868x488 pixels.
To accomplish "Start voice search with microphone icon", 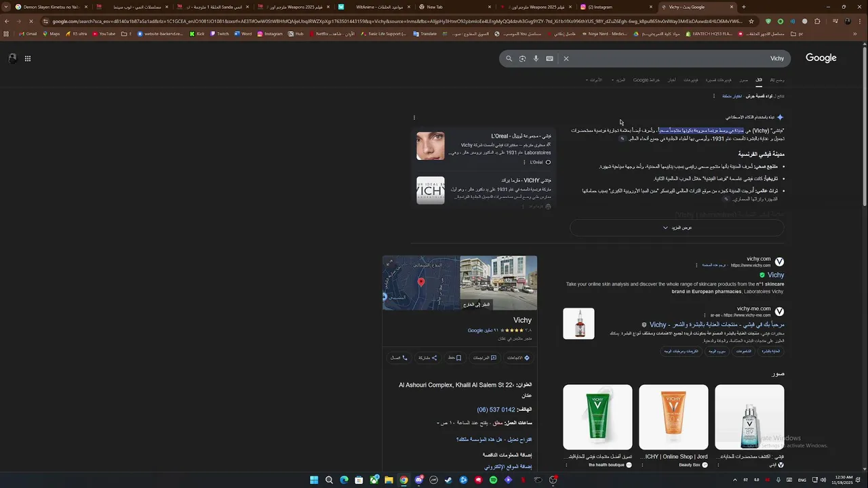I will point(536,58).
